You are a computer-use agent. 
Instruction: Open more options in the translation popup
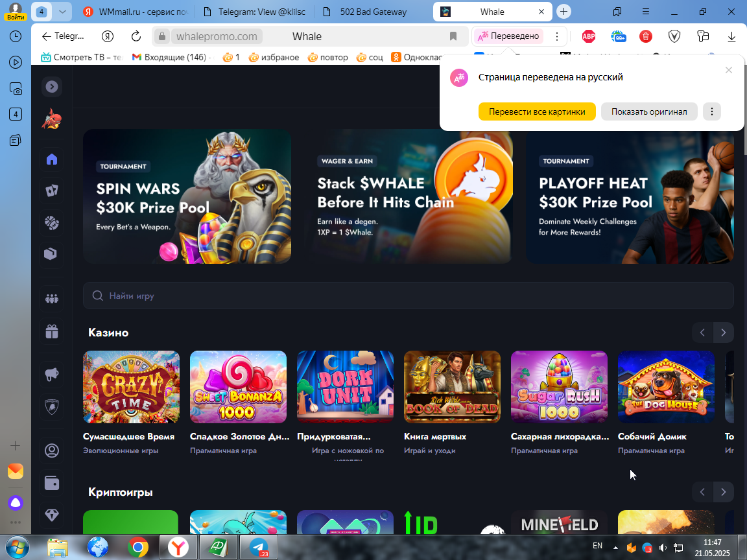pyautogui.click(x=712, y=112)
